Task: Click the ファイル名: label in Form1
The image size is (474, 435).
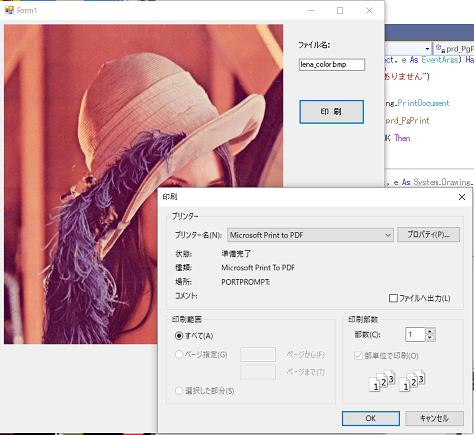Action: pyautogui.click(x=314, y=45)
